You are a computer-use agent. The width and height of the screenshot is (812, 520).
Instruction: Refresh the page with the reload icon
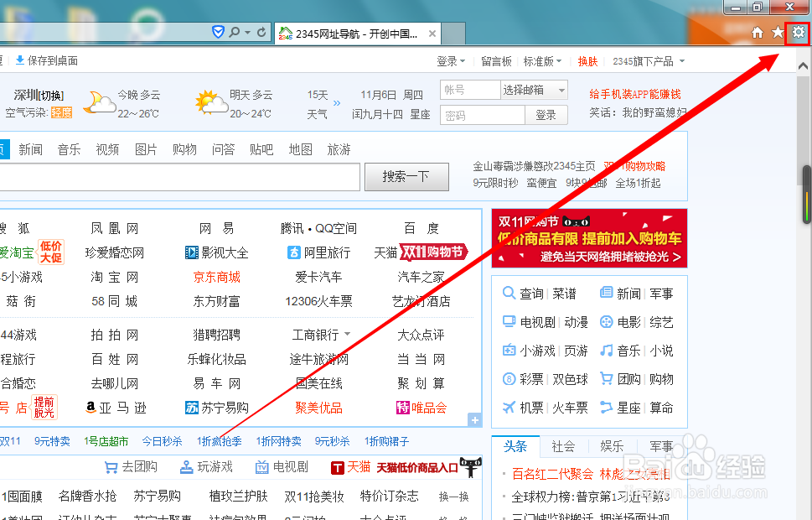(x=261, y=32)
